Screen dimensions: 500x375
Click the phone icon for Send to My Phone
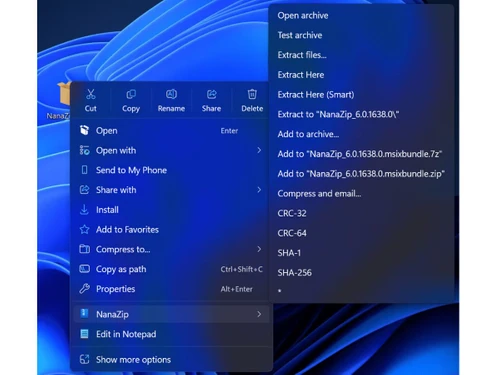click(84, 170)
